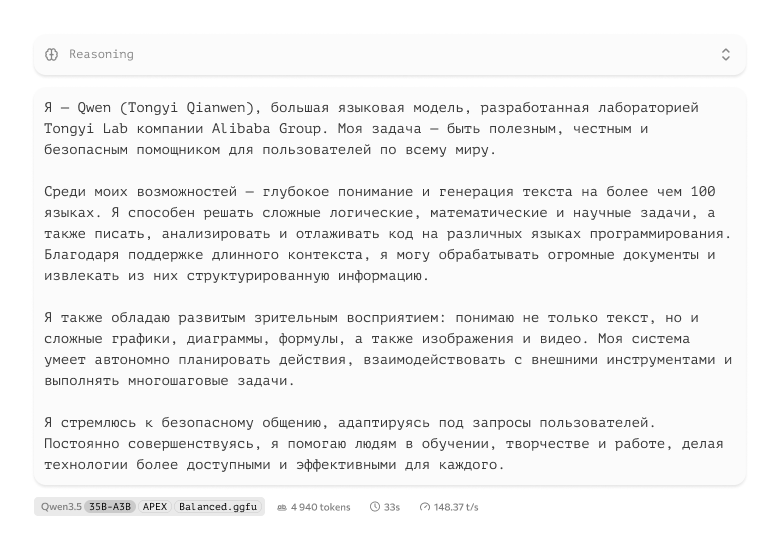
Task: Click the speed gauge icon
Action: click(425, 507)
